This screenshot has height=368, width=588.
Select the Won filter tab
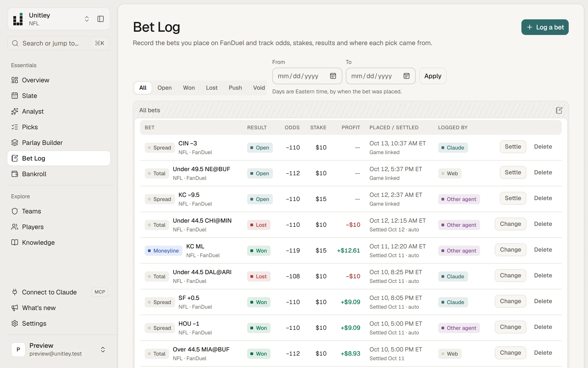coord(189,88)
